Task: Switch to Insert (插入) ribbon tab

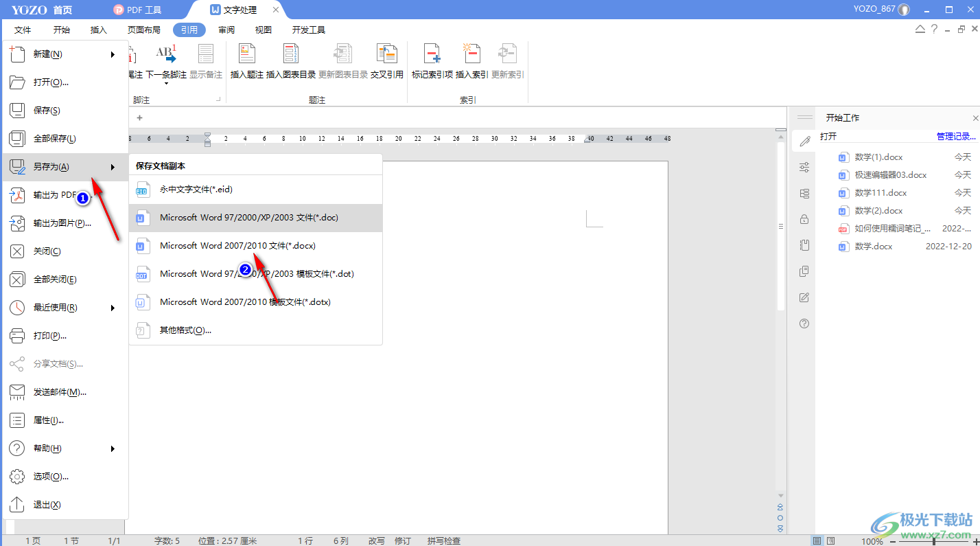Action: tap(99, 30)
